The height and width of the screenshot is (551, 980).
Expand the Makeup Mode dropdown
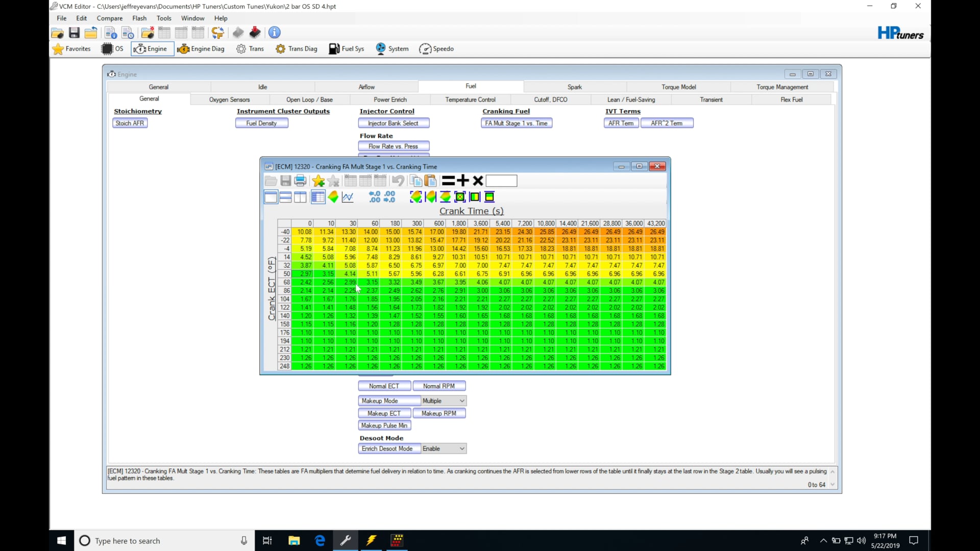pyautogui.click(x=462, y=400)
